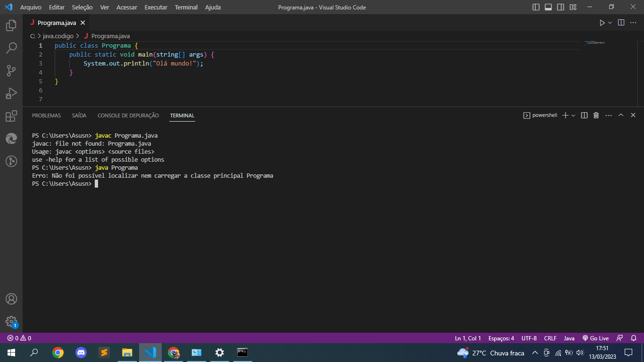Change language mode via Java status item

coord(569,338)
